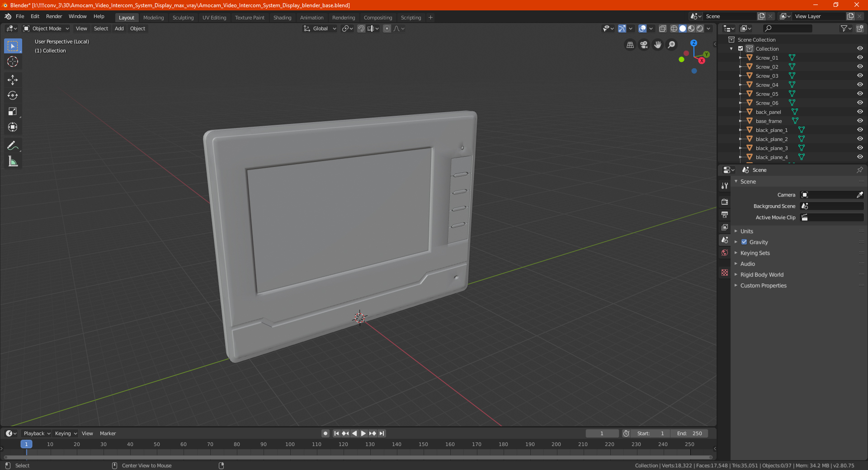Expand Custom Properties panel
The height and width of the screenshot is (470, 868).
(763, 286)
